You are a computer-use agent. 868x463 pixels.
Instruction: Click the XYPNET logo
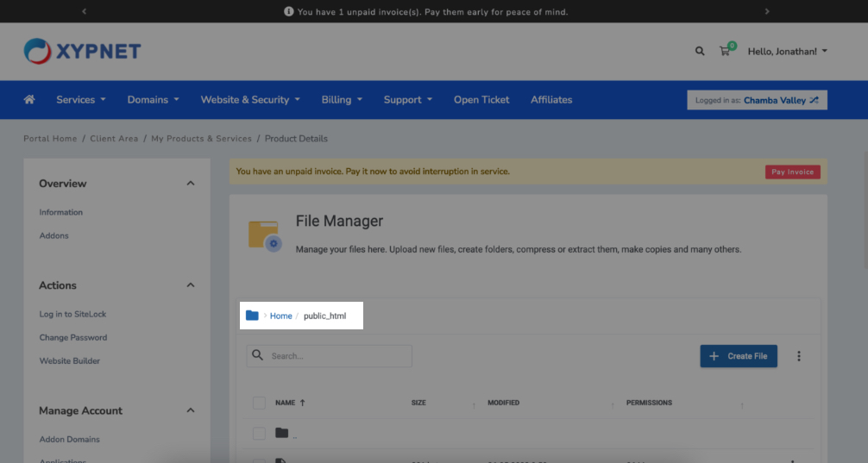click(83, 51)
